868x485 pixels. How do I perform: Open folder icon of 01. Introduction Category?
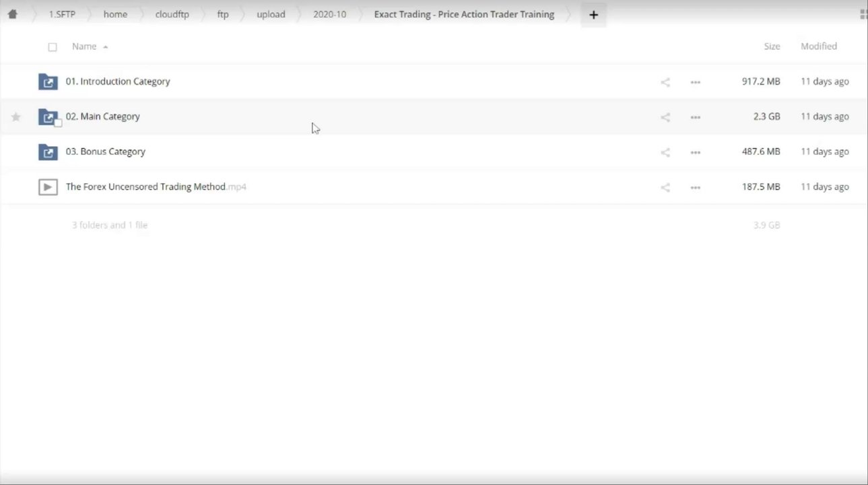pyautogui.click(x=48, y=82)
